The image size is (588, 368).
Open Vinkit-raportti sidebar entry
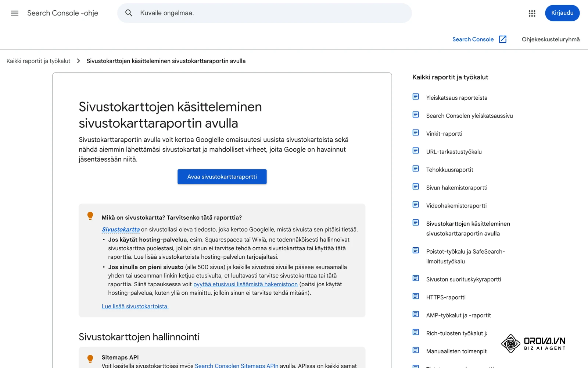444,134
